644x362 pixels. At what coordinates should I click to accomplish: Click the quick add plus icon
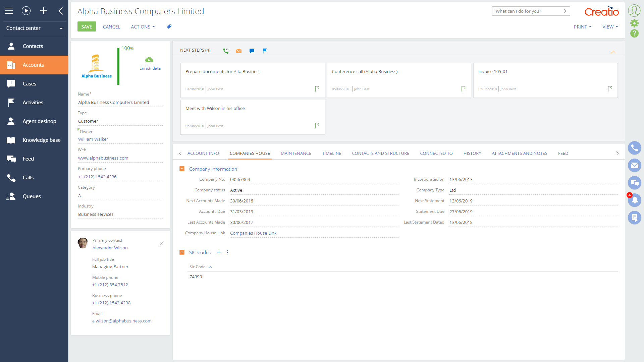click(44, 11)
